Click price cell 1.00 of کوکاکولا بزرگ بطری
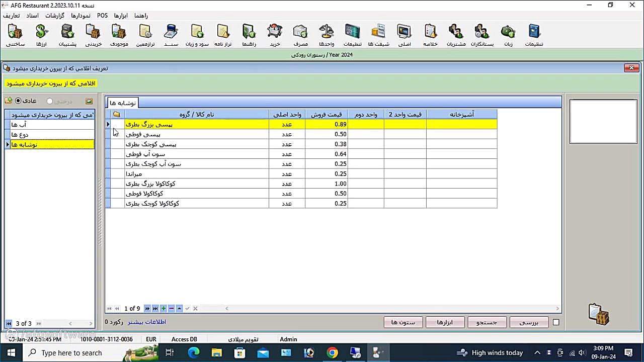644x362 pixels. 326,184
